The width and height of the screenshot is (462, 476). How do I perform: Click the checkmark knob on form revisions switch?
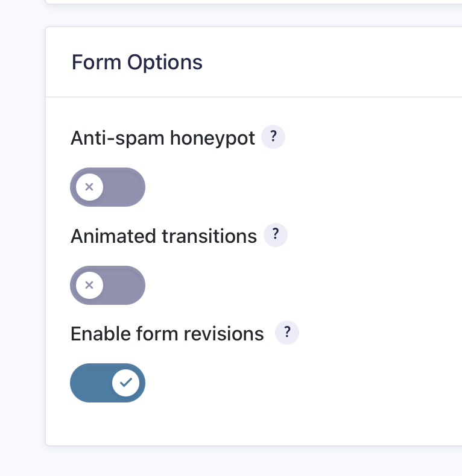[126, 383]
